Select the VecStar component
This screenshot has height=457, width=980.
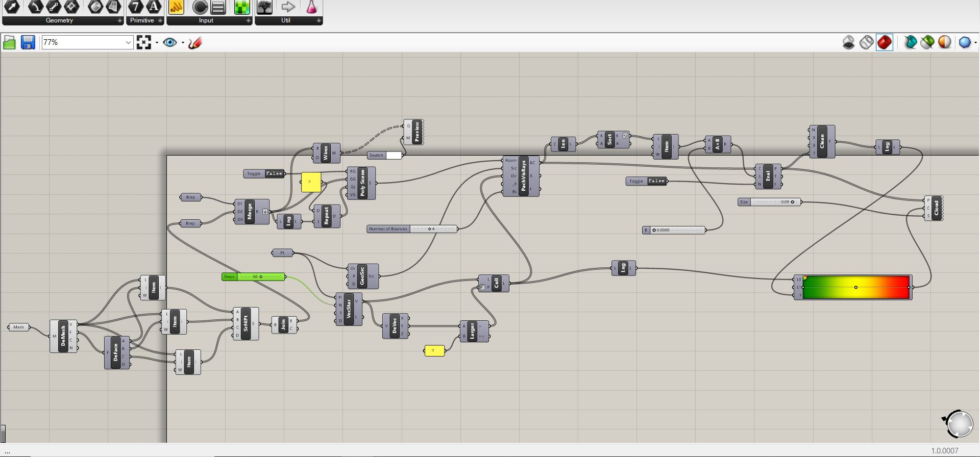pos(349,309)
